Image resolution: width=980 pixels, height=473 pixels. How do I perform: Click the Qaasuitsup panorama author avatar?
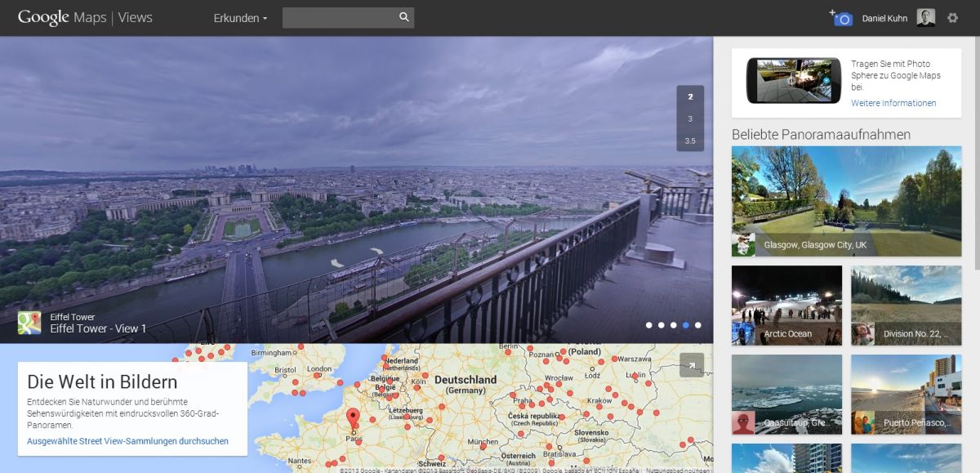pos(743,423)
